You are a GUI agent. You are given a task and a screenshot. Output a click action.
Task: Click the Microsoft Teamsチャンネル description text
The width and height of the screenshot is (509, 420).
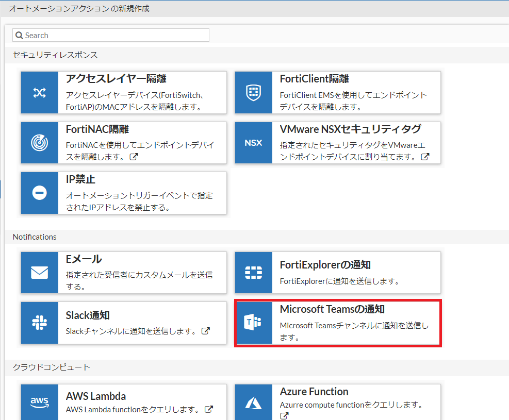pyautogui.click(x=354, y=331)
